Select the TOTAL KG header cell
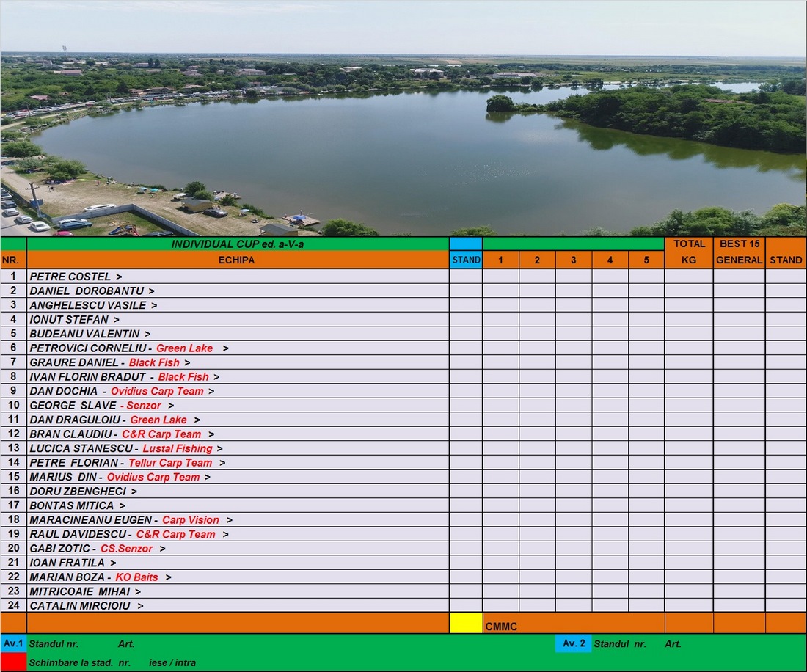This screenshot has width=807, height=672. coord(688,252)
